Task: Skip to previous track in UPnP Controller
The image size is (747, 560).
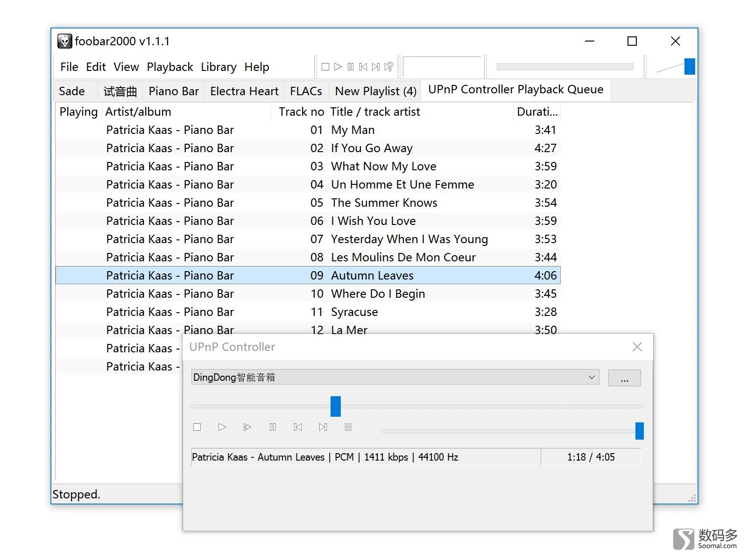Action: [298, 427]
